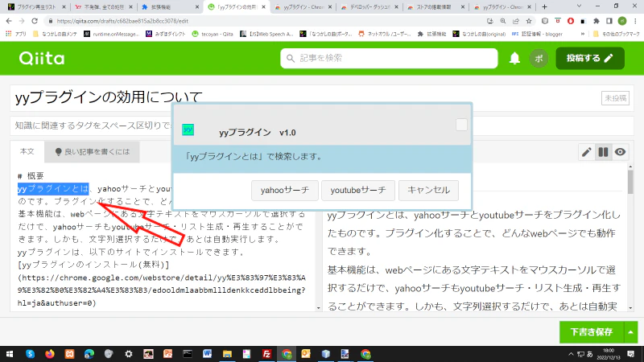Open the Windows Start menu
The image size is (644, 362).
(10, 354)
